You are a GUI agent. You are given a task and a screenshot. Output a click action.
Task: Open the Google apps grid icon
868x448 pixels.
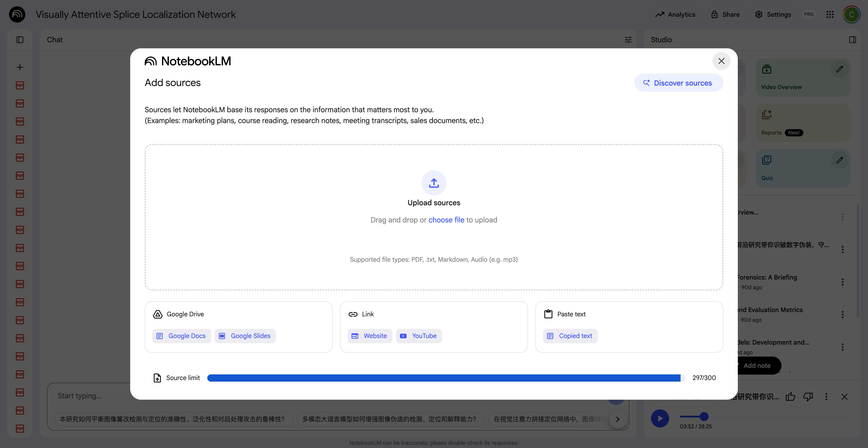(x=830, y=14)
